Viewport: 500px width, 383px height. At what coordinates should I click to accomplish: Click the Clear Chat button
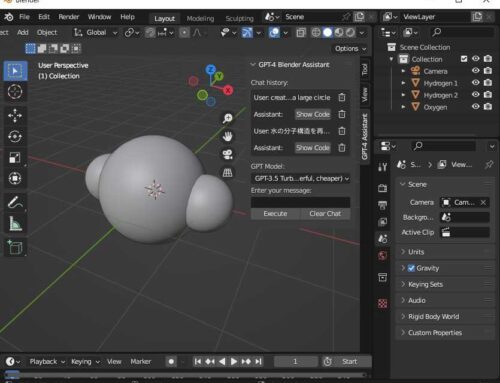click(x=325, y=214)
